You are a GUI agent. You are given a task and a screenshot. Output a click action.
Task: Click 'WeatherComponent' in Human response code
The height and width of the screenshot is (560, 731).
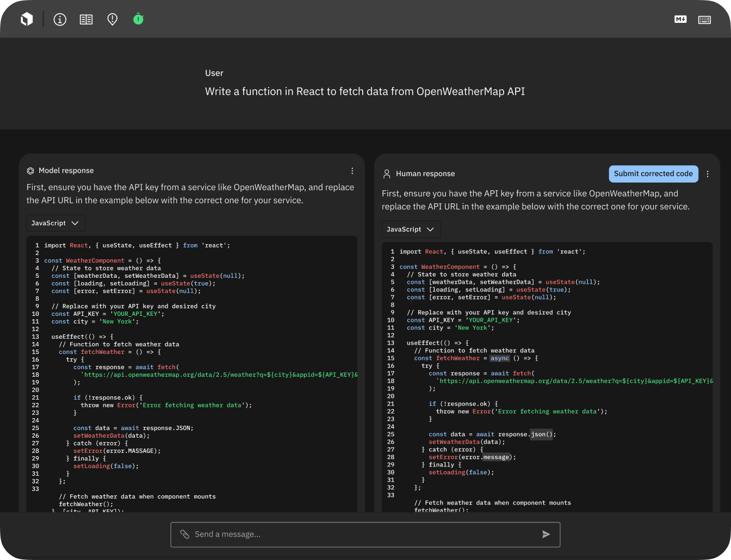[x=450, y=267]
